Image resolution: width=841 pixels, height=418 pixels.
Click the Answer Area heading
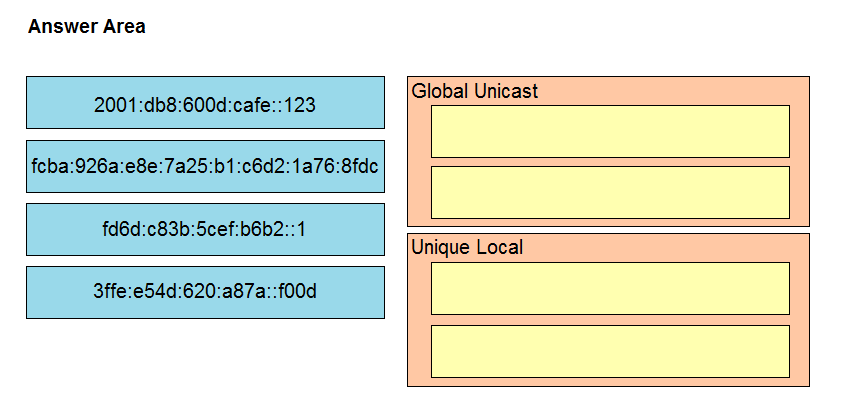coord(87,26)
